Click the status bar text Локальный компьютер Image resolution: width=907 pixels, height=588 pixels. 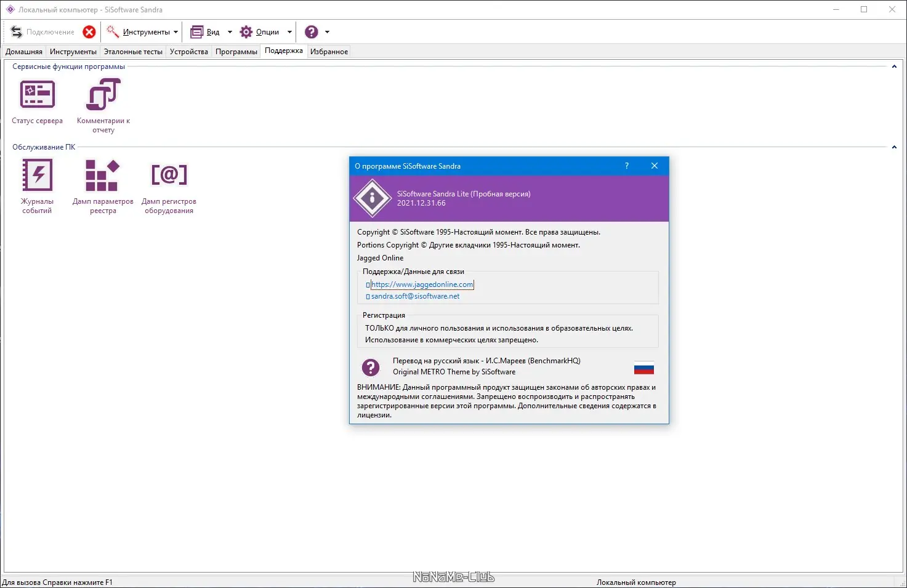[636, 582]
